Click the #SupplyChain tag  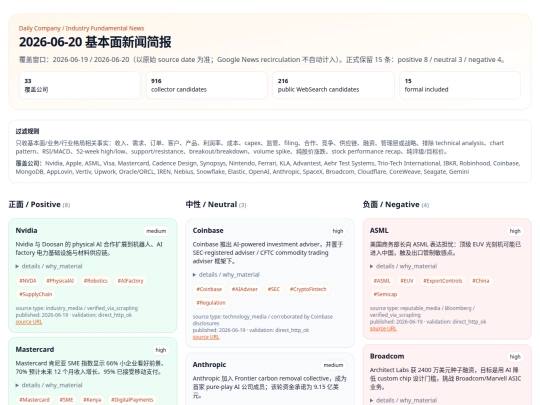click(35, 294)
